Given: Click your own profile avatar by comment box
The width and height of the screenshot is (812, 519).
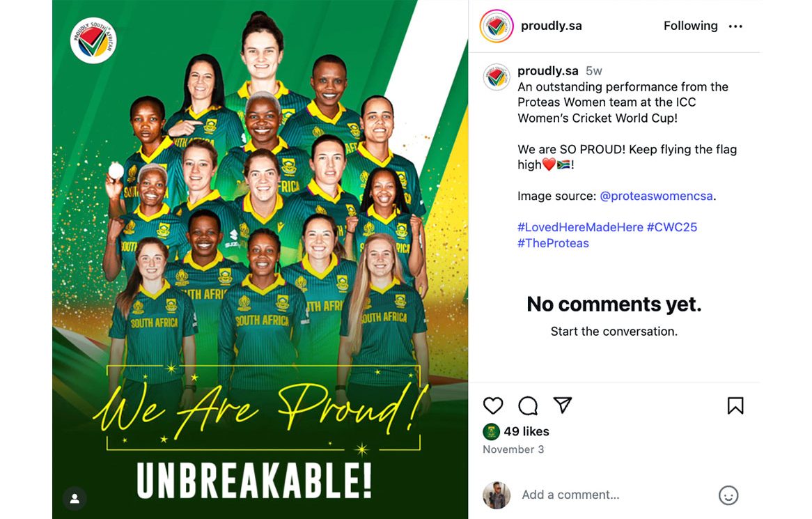Looking at the screenshot, I should (497, 495).
